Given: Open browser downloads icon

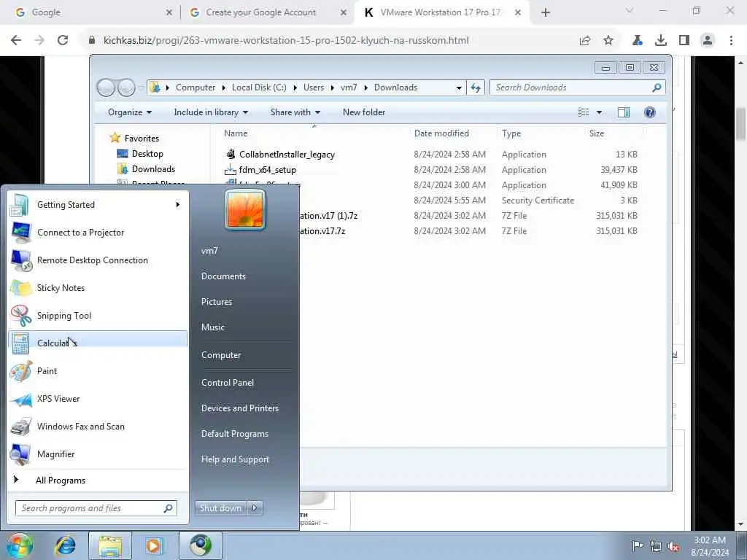Looking at the screenshot, I should click(x=660, y=41).
